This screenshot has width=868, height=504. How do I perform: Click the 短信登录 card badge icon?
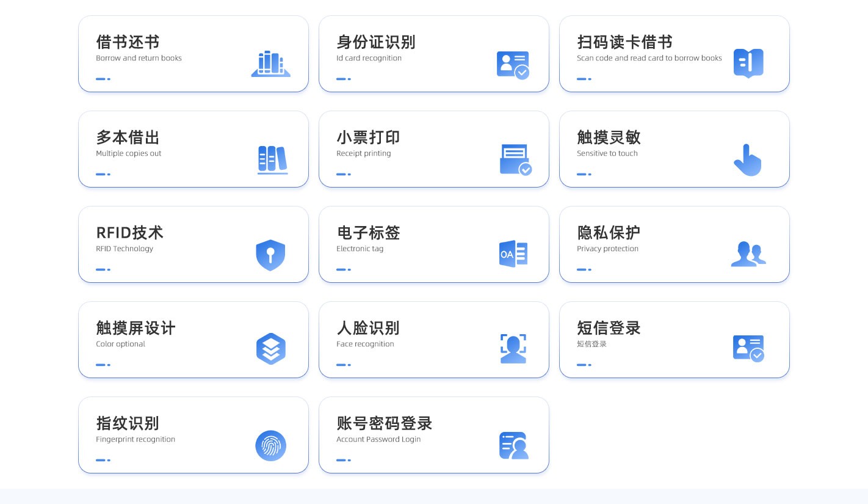(x=748, y=348)
